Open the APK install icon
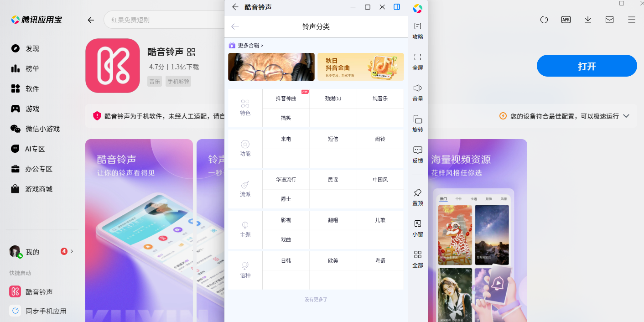This screenshot has width=644, height=322. point(566,20)
